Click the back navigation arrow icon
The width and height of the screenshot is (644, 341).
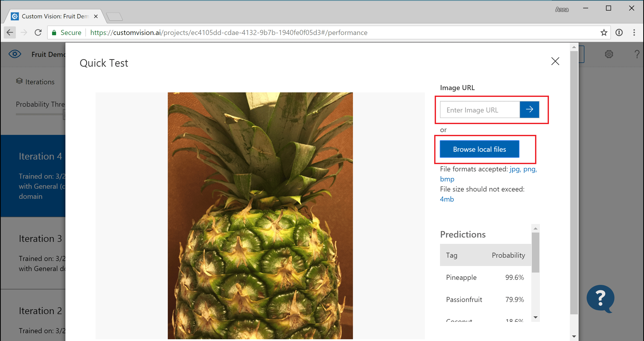click(x=10, y=33)
